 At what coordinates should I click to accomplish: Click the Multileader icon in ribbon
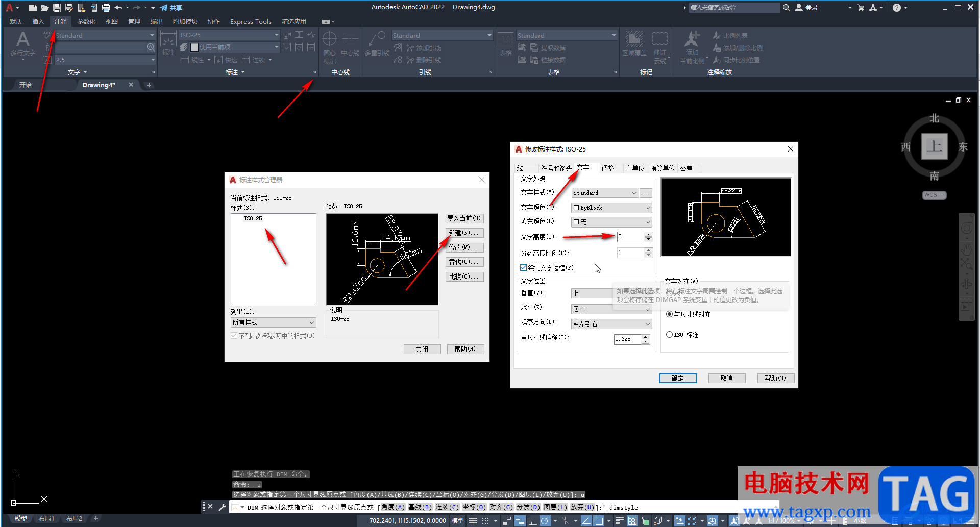[x=377, y=39]
